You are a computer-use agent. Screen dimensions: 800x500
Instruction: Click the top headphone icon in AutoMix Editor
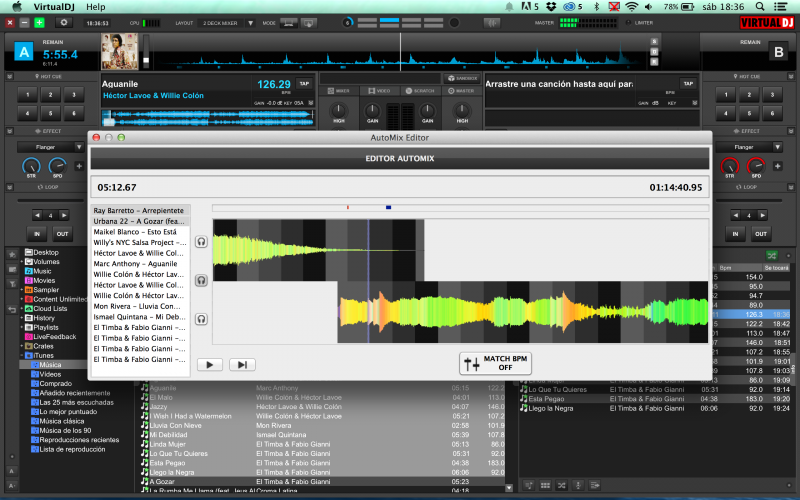coord(202,242)
